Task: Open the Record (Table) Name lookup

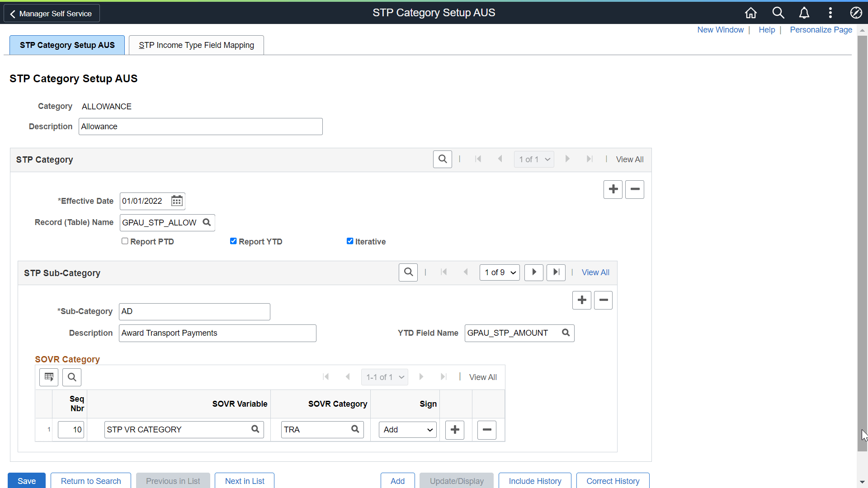Action: tap(206, 222)
